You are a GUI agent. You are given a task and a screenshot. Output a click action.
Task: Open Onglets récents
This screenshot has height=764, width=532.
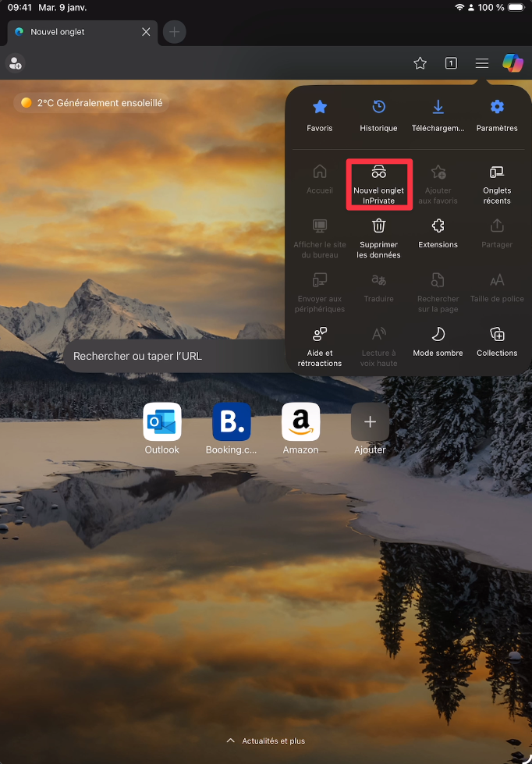pyautogui.click(x=497, y=185)
